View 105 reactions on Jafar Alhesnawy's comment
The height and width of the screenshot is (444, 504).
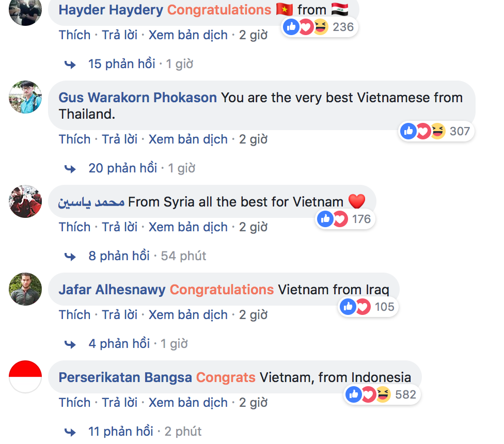click(x=368, y=307)
